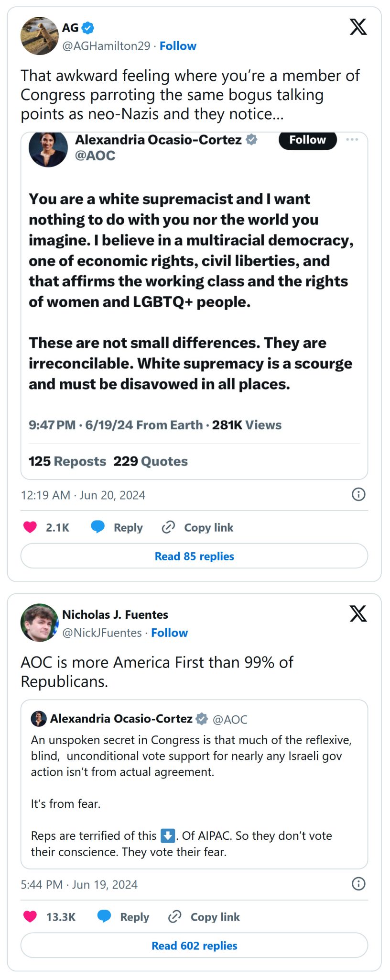This screenshot has width=390, height=980.
Task: Click the copy link chain icon on Fuentes' tweet
Action: coord(175,916)
